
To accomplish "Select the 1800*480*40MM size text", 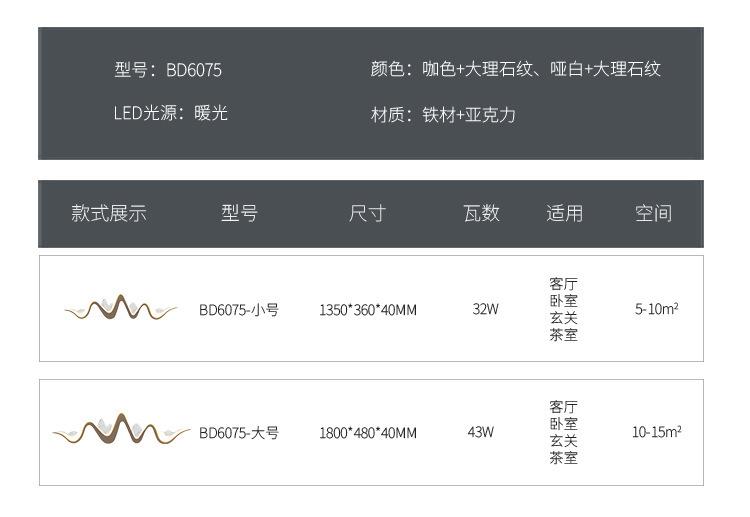I will coord(368,433).
